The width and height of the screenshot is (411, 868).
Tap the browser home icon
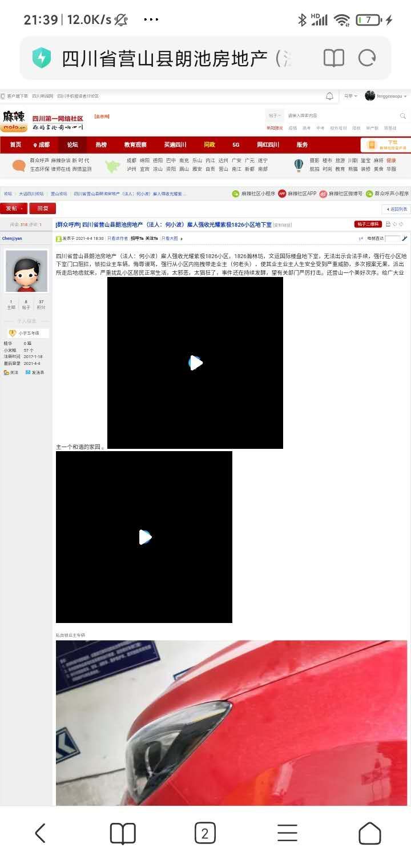click(x=369, y=833)
